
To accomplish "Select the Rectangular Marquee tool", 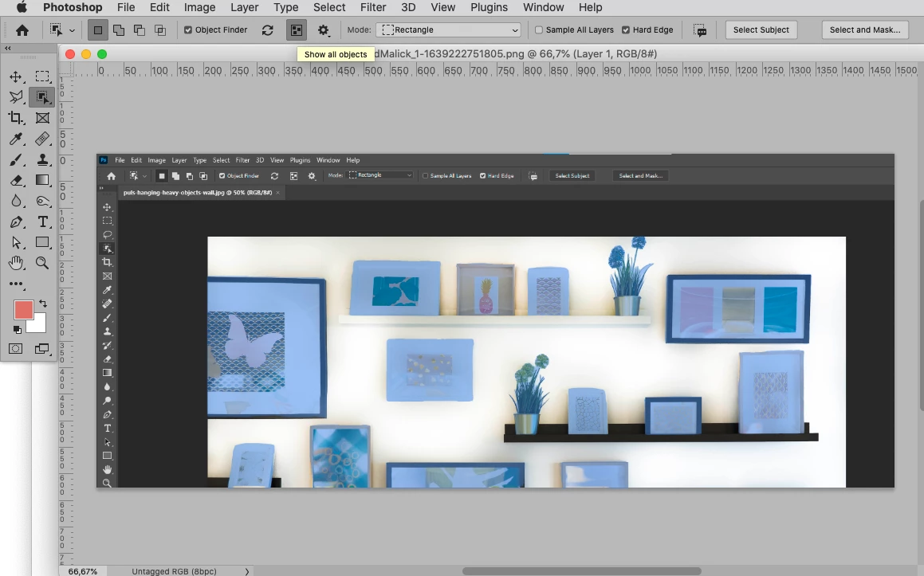I will pyautogui.click(x=42, y=76).
